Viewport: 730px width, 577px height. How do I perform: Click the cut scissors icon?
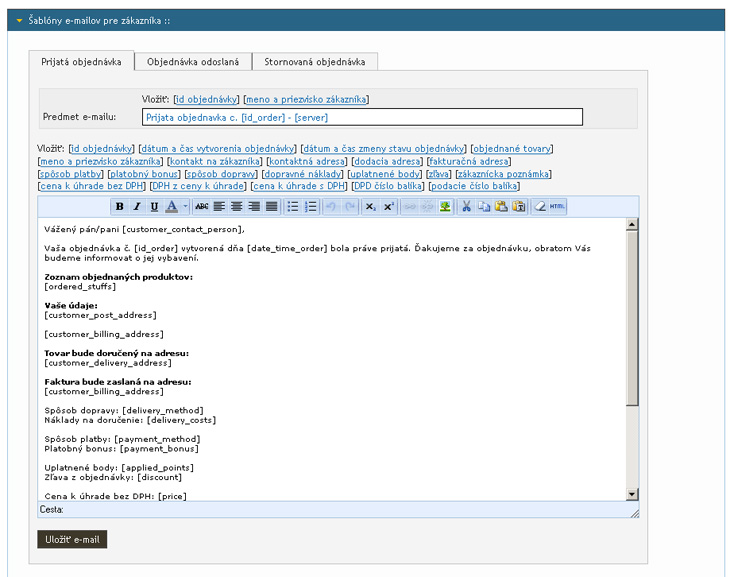pyautogui.click(x=466, y=207)
